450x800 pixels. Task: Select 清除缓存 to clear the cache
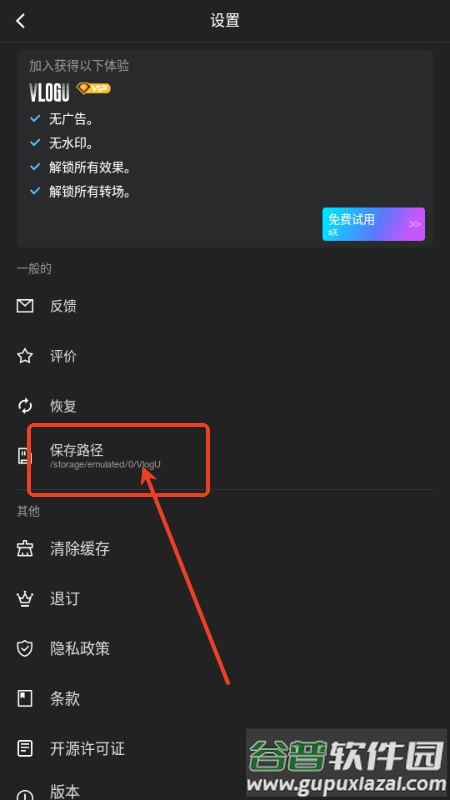pos(225,549)
